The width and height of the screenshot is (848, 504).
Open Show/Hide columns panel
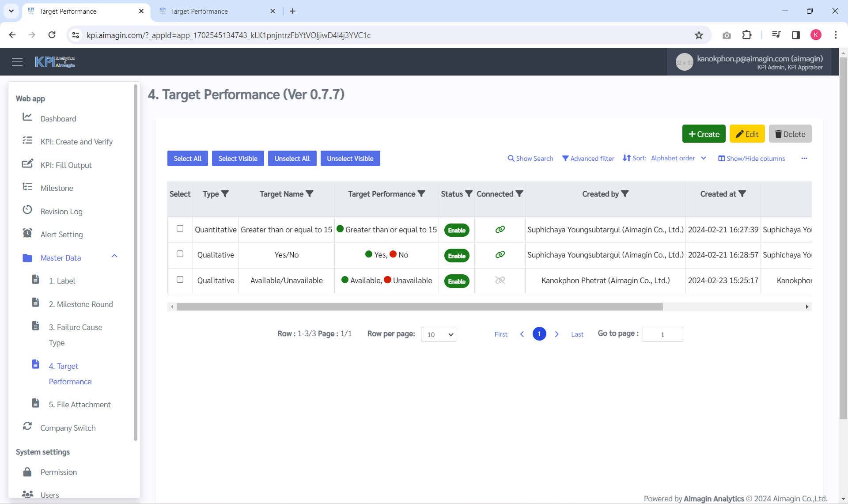[751, 158]
